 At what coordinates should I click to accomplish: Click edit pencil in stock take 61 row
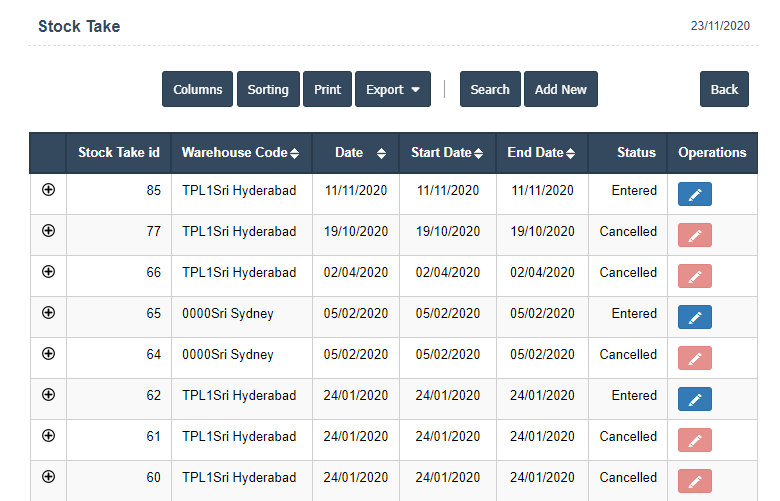(x=695, y=440)
